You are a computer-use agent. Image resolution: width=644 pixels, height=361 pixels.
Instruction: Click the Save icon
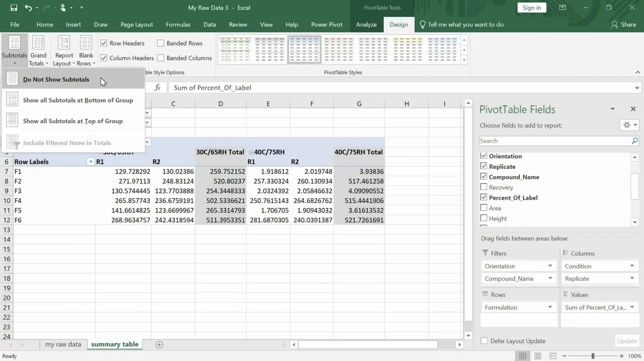click(13, 7)
